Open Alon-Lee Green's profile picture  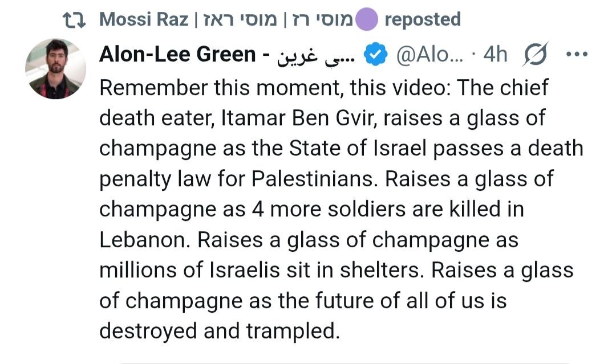(x=55, y=69)
